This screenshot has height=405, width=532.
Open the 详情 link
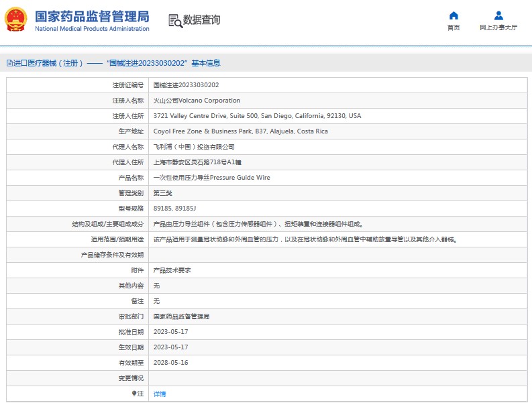160,394
